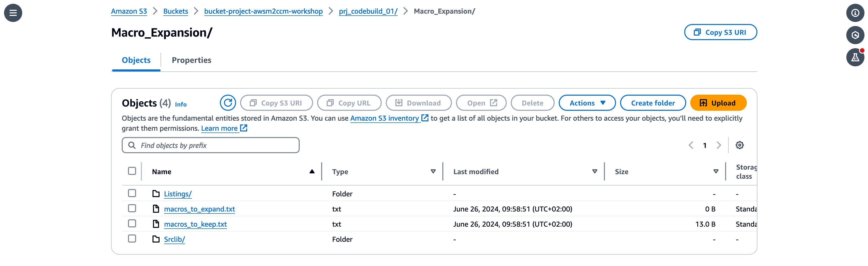Upload files to Macro_Expansion folder
This screenshot has width=868, height=266.
coord(718,103)
